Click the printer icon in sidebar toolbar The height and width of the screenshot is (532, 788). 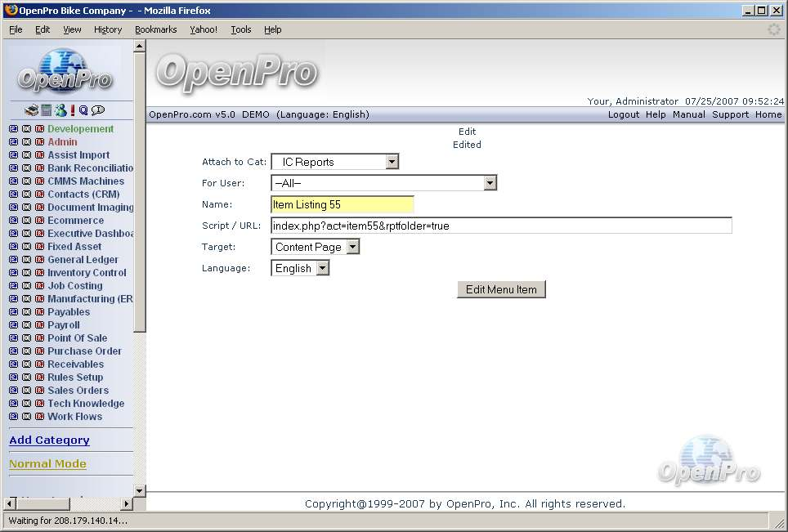[31, 110]
